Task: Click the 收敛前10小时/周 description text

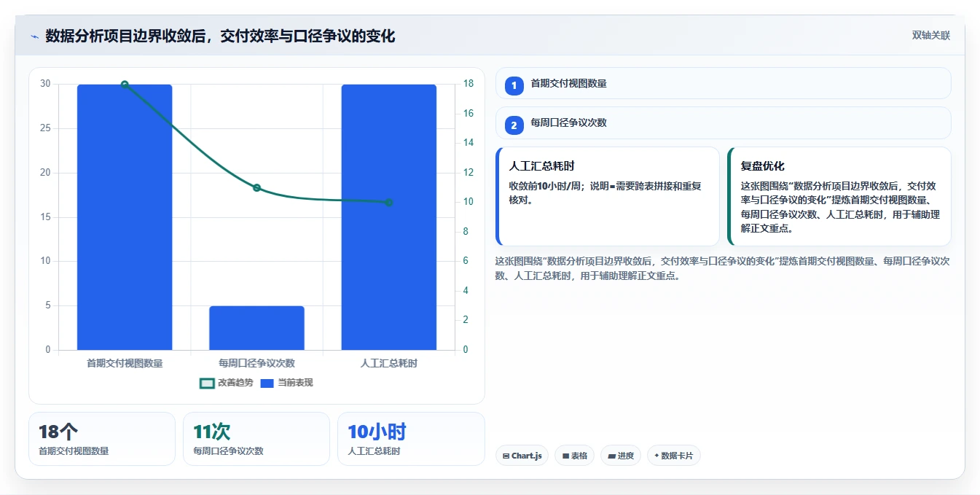Action: [605, 192]
